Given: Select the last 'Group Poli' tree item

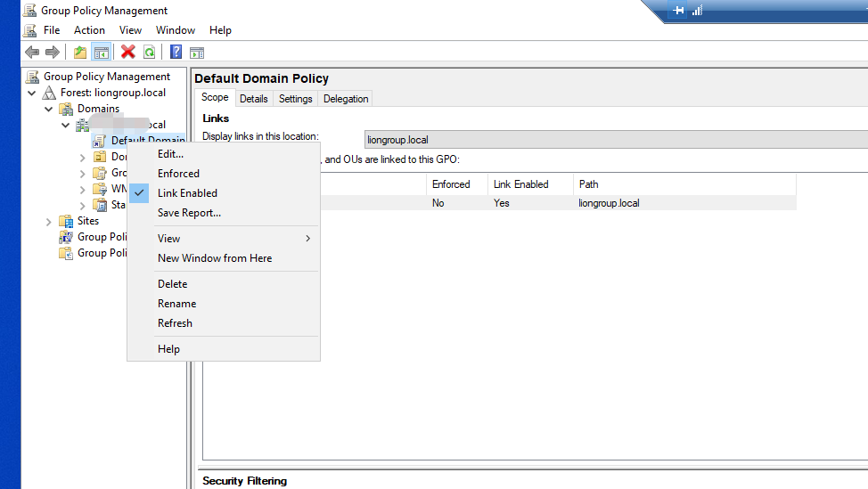Looking at the screenshot, I should point(102,253).
